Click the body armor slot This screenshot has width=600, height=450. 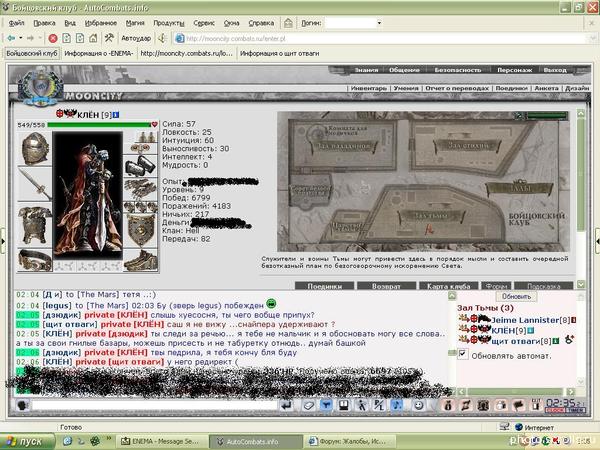tap(35, 225)
